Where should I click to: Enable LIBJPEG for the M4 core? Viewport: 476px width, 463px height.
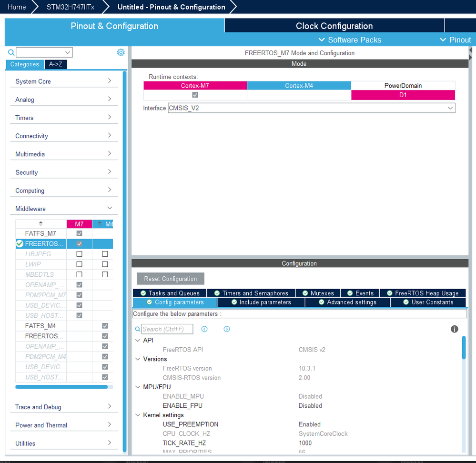(x=105, y=254)
